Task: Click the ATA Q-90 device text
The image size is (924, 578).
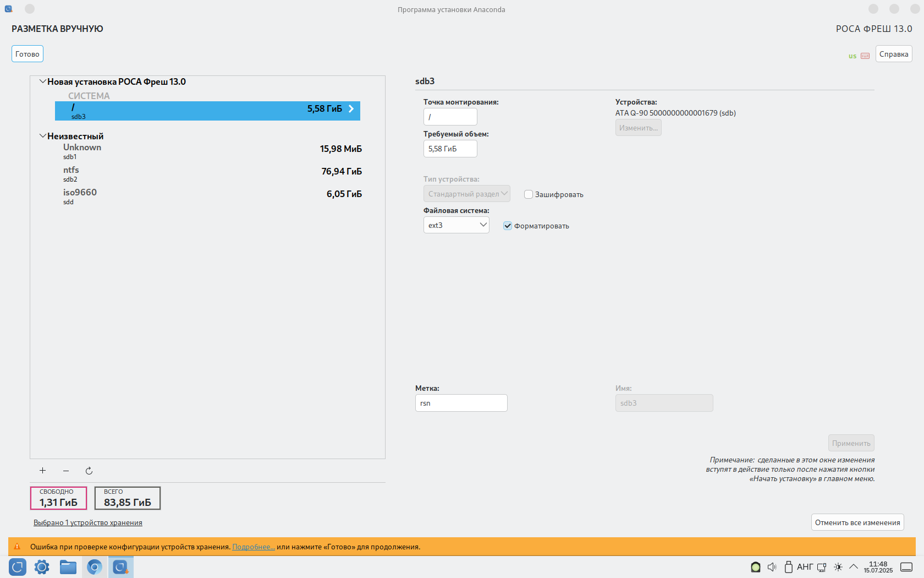Action: pos(675,113)
